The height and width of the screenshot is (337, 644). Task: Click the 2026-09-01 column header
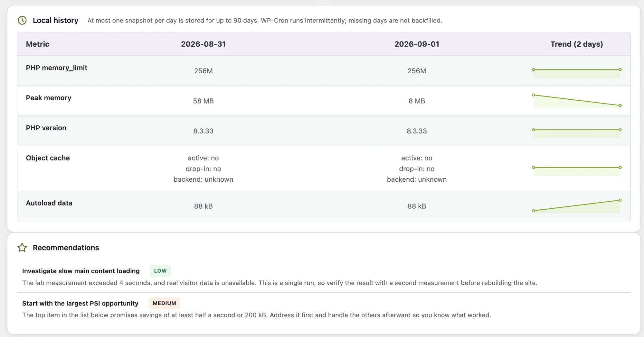click(417, 44)
